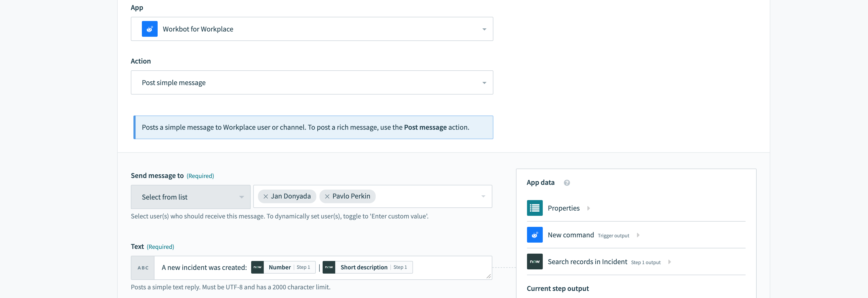Open the Action dropdown selector
Image resolution: width=868 pixels, height=298 pixels.
pyautogui.click(x=312, y=82)
